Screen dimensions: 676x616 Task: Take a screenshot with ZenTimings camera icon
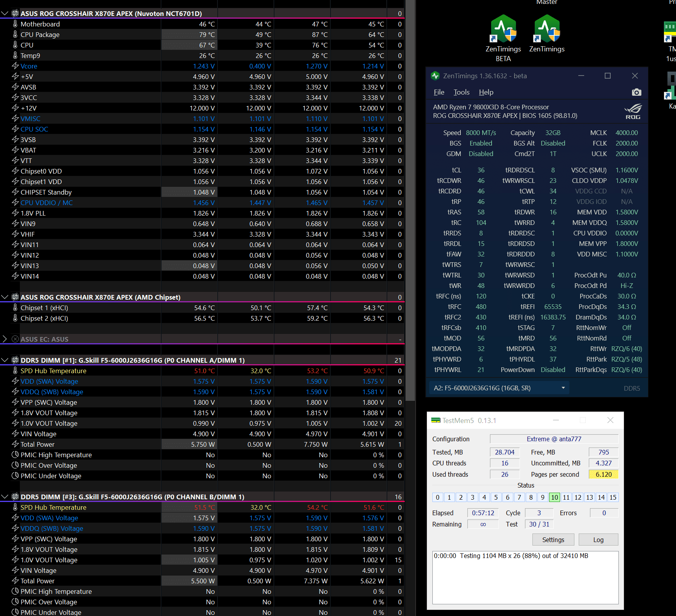(x=636, y=92)
